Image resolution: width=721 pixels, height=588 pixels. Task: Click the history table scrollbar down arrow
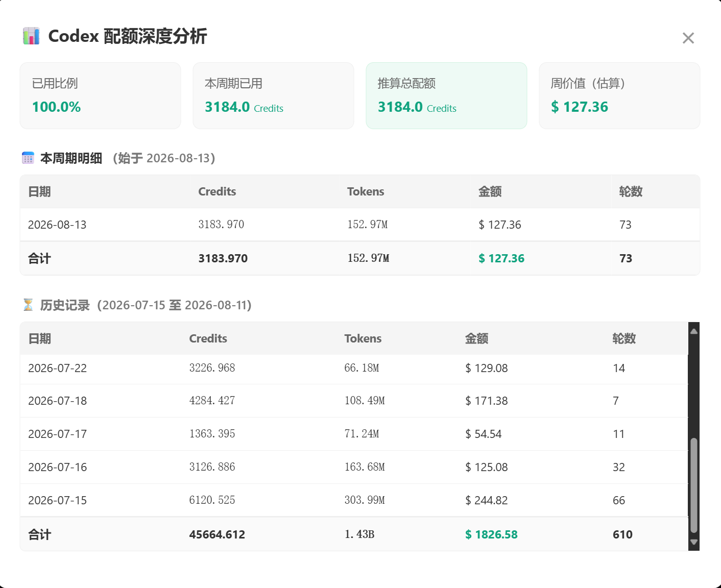point(693,542)
